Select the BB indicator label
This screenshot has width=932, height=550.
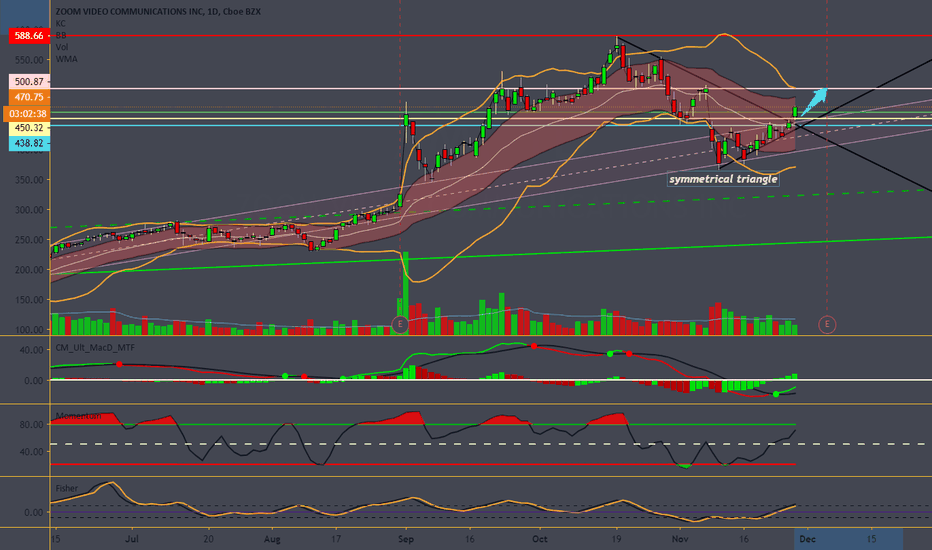pyautogui.click(x=61, y=35)
